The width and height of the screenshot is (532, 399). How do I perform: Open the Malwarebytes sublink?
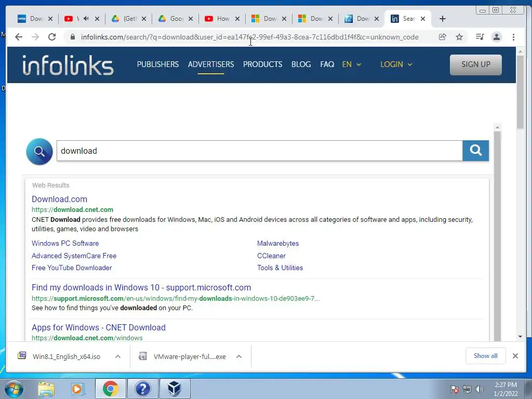tap(278, 243)
